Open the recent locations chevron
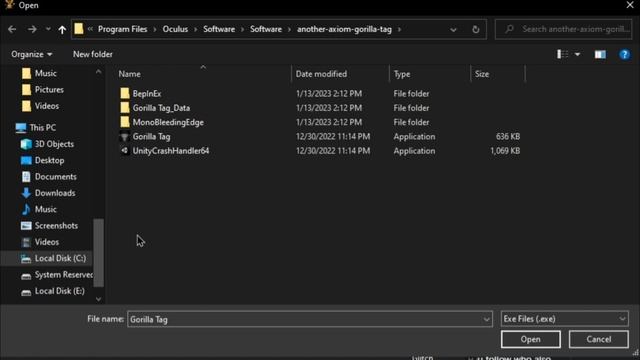Image resolution: width=640 pixels, height=360 pixels. pyautogui.click(x=48, y=29)
